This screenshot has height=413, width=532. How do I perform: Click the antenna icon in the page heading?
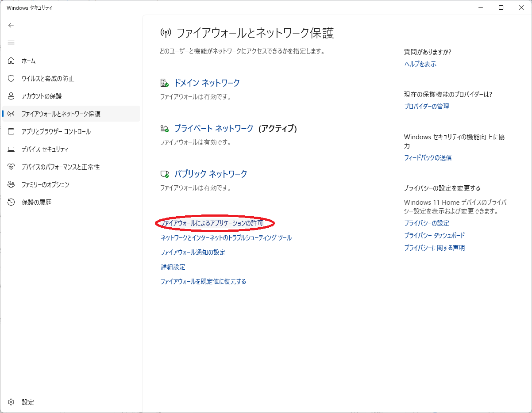pos(166,33)
